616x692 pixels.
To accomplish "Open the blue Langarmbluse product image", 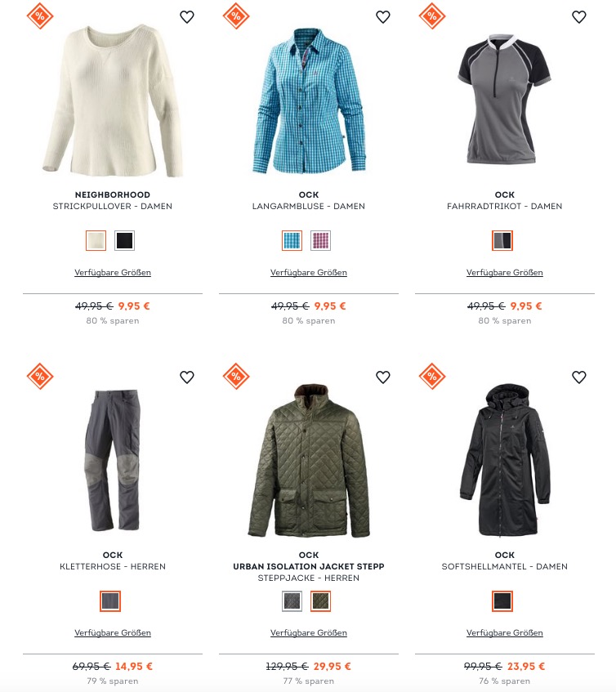I will [x=309, y=101].
